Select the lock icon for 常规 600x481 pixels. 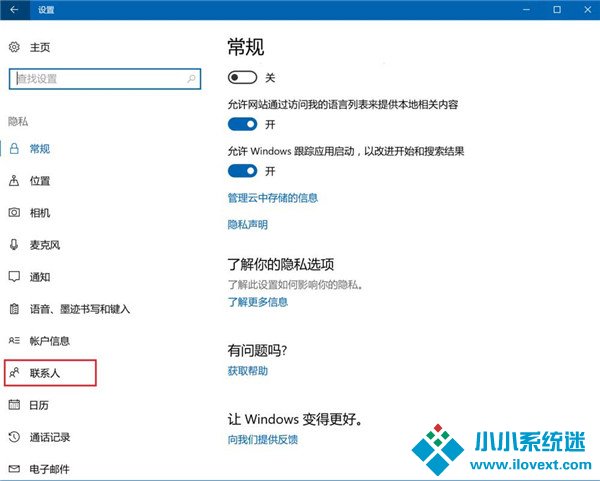(x=14, y=148)
